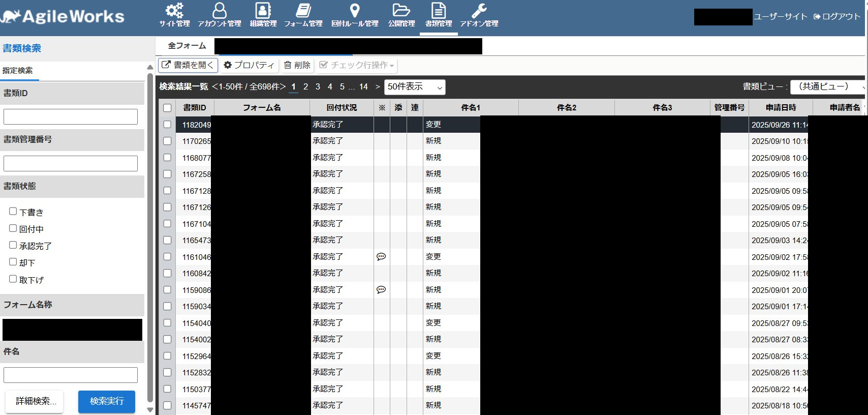Image resolution: width=868 pixels, height=415 pixels.
Task: Check the row 1170265 checkbox
Action: coord(167,141)
